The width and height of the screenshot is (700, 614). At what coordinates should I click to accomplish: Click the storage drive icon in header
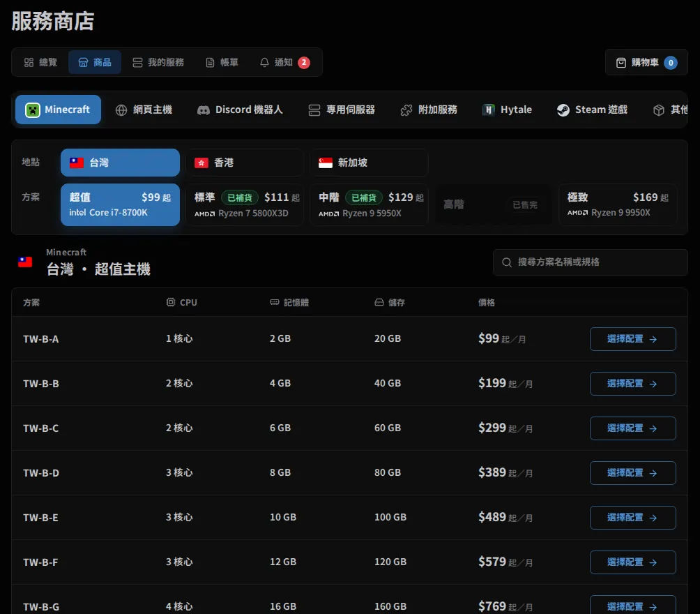[379, 302]
